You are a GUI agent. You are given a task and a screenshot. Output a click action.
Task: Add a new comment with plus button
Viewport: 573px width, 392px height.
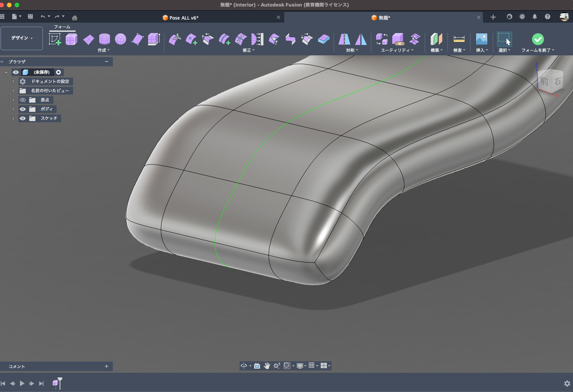(x=107, y=366)
